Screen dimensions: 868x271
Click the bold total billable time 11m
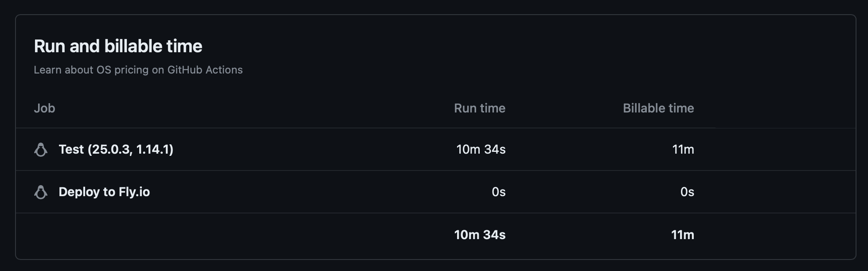(x=682, y=235)
